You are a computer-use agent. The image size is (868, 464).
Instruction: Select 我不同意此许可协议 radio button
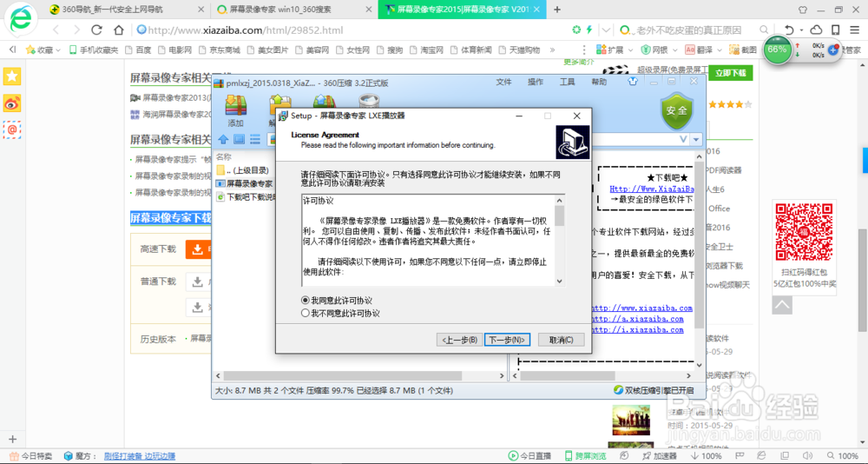point(340,313)
